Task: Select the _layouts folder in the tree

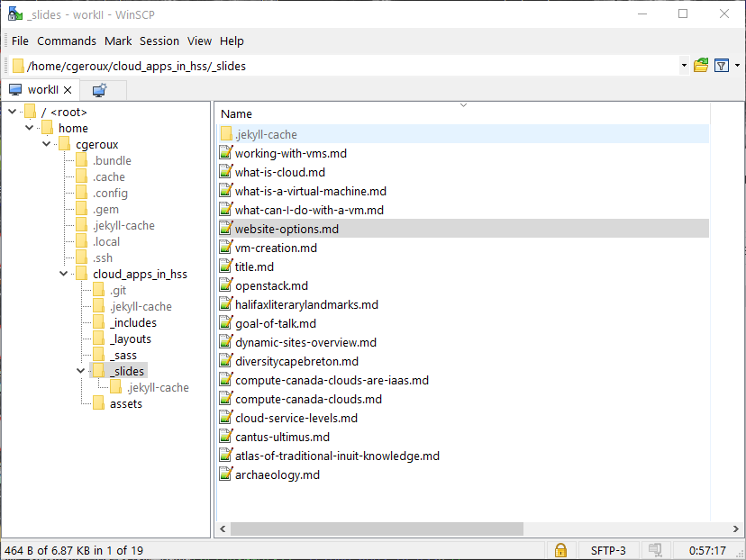Action: coord(131,339)
